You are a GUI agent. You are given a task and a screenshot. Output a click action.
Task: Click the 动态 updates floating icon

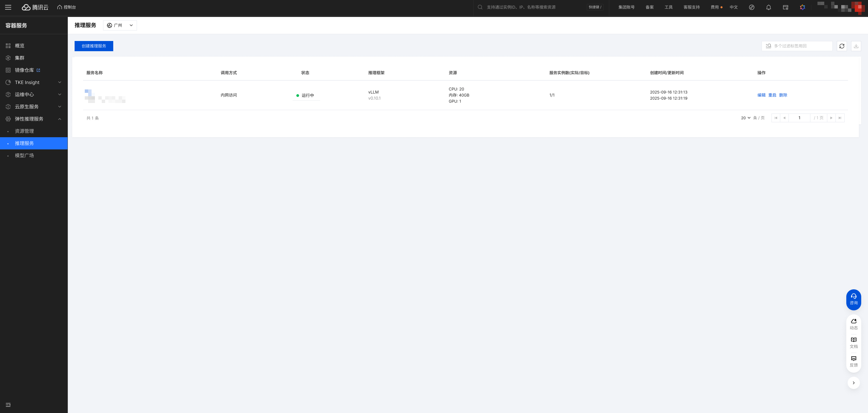coord(853,324)
